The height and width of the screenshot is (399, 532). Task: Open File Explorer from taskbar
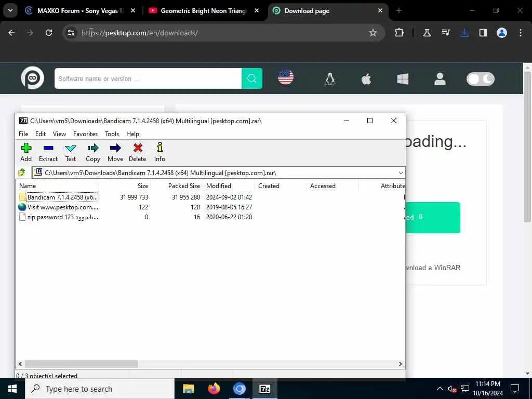(x=188, y=389)
